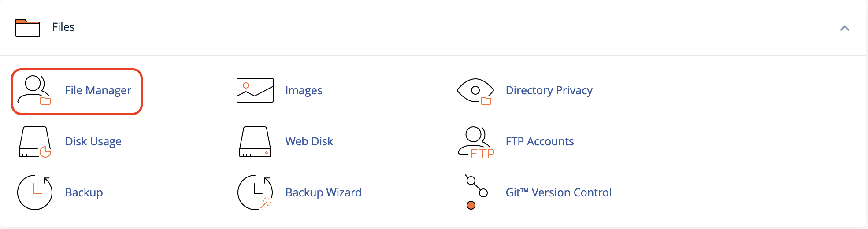The width and height of the screenshot is (868, 229).
Task: Open the Disk Usage drive icon
Action: 35,142
